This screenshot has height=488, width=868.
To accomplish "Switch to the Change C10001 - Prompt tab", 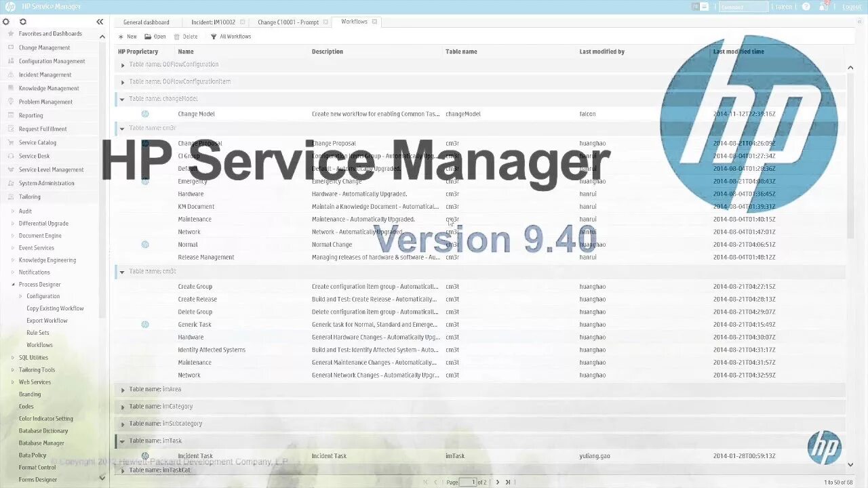I will 288,22.
